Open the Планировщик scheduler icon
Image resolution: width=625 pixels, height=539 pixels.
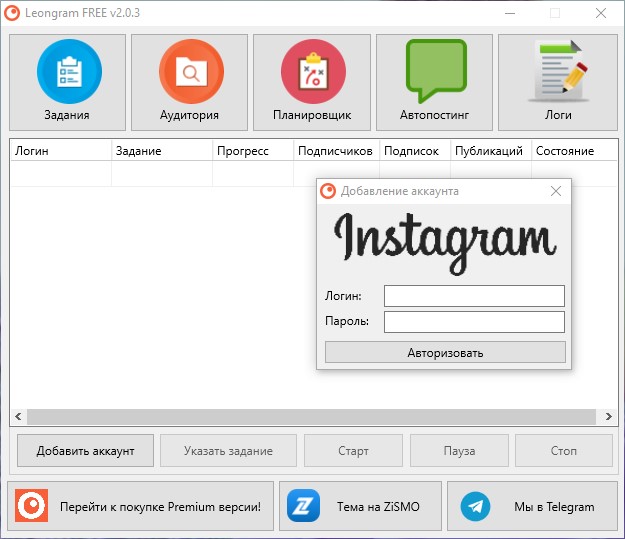coord(312,72)
